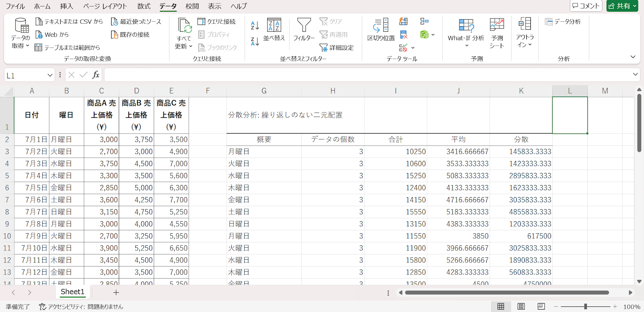The height and width of the screenshot is (312, 644).
Task: Open the 共有 button dropdown arrow
Action: (635, 6)
